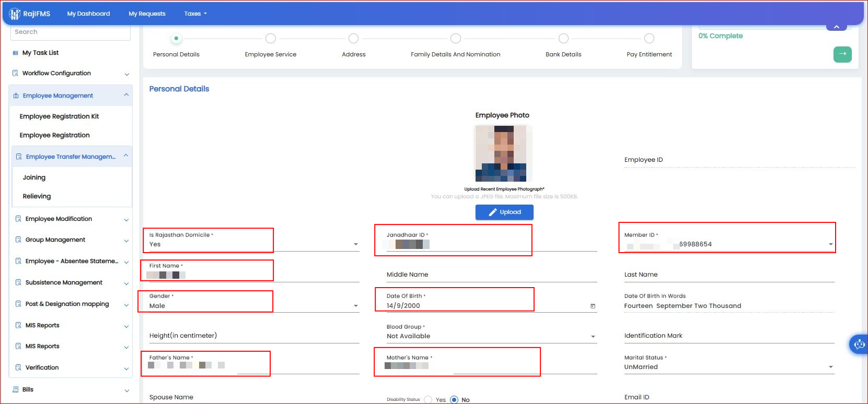The image size is (868, 404).
Task: Open the Joining sidebar link
Action: (34, 177)
